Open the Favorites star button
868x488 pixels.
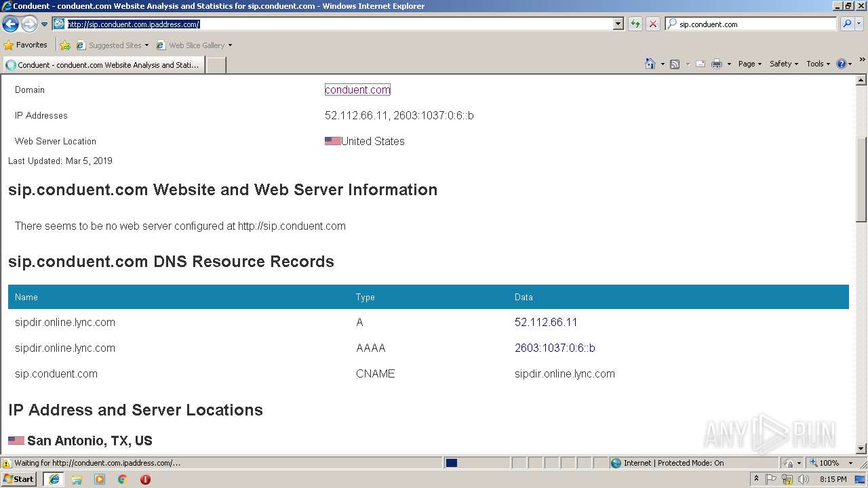pos(26,45)
